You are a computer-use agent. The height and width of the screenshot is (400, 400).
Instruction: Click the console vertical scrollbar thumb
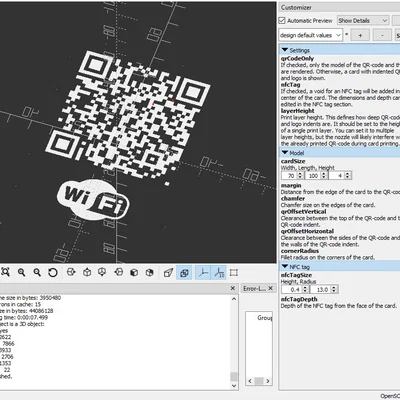(x=234, y=376)
